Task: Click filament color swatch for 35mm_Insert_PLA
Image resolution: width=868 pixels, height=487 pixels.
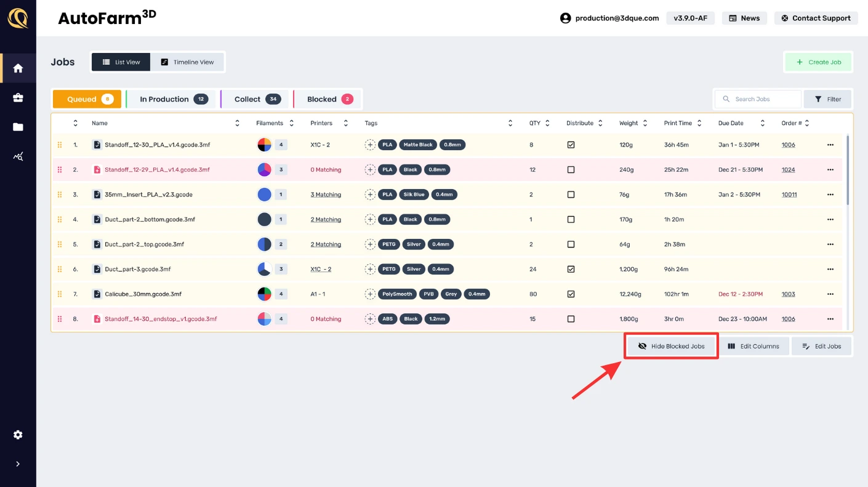Action: 264,195
